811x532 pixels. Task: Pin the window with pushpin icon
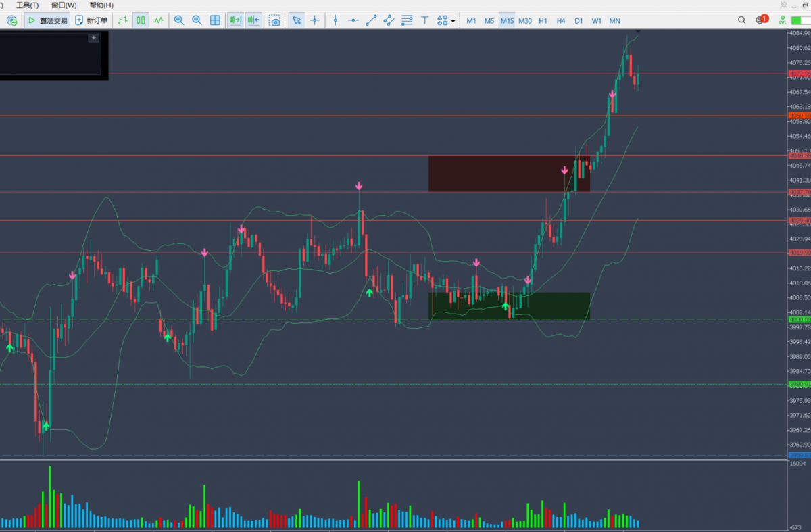(783, 5)
